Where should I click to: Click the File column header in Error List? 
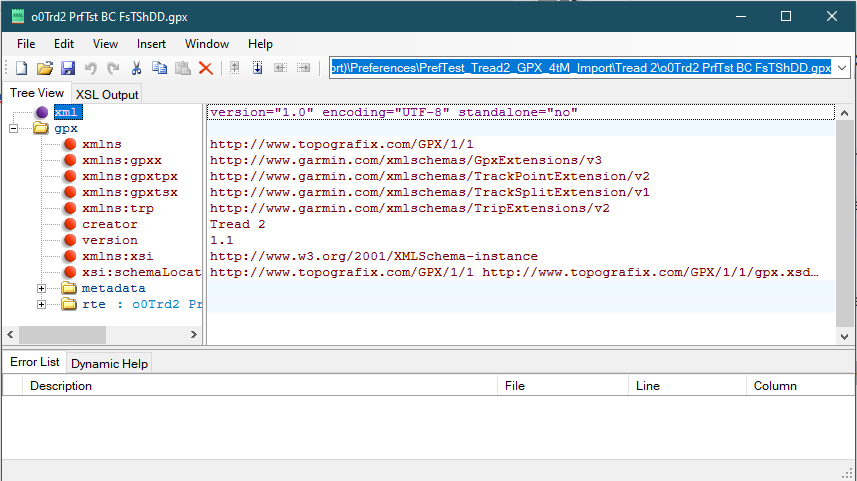(x=563, y=385)
